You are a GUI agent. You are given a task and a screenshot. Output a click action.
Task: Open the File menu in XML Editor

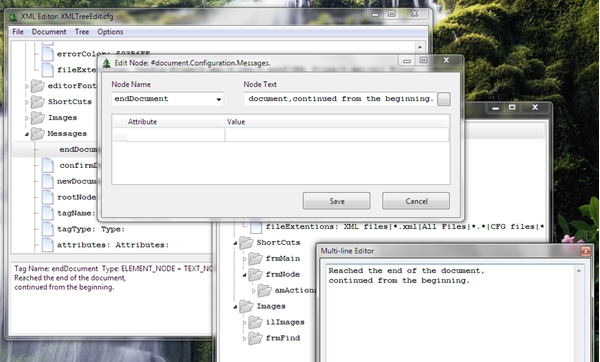(x=18, y=32)
